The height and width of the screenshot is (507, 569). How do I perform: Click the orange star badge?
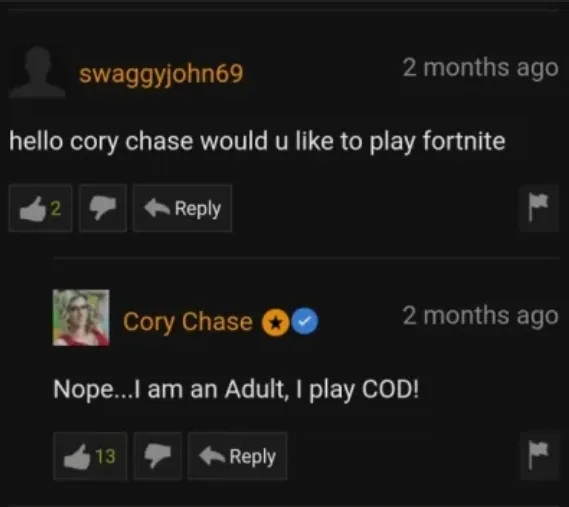tap(275, 322)
